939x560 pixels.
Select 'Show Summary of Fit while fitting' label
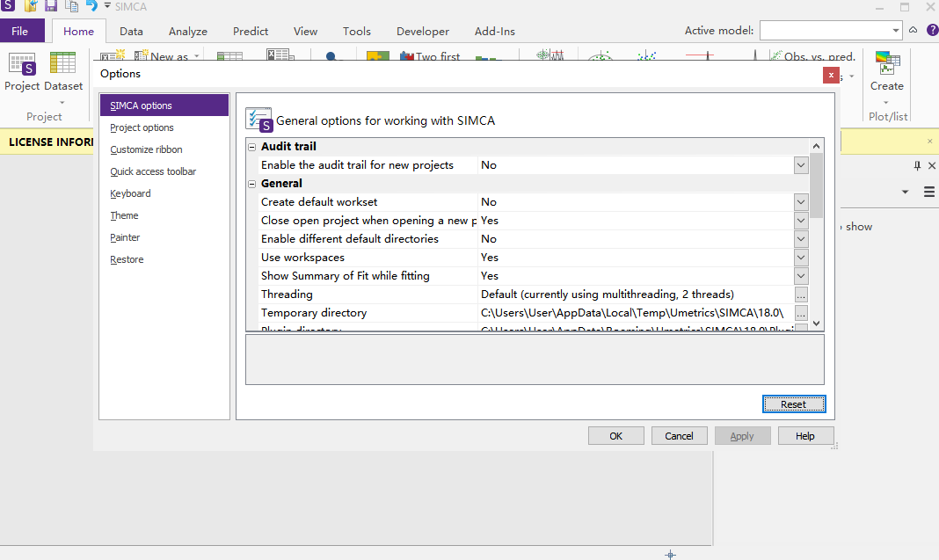346,276
